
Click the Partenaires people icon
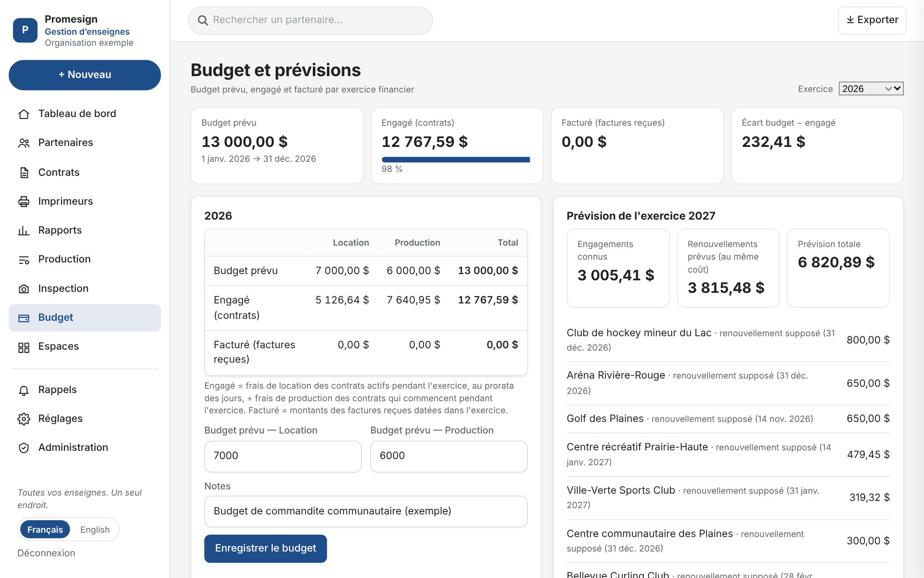(24, 143)
